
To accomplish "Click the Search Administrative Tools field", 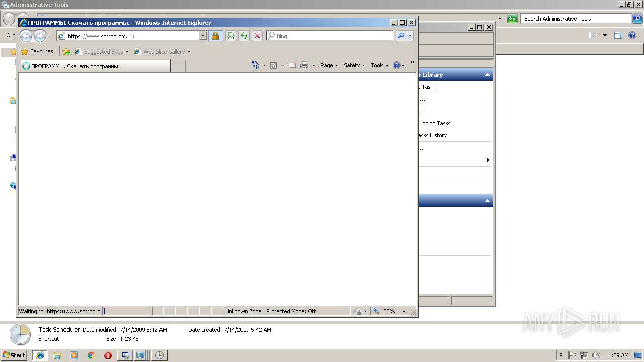I will pos(576,19).
